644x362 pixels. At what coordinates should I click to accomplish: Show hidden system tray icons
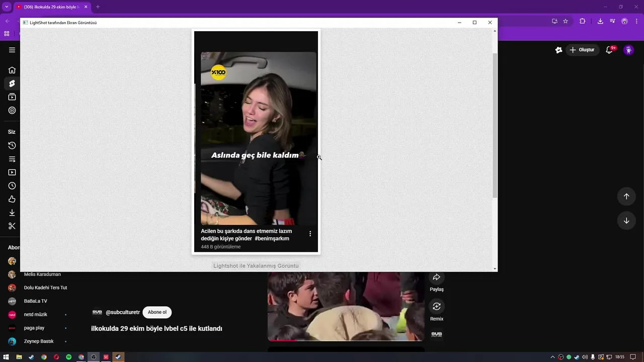click(x=552, y=357)
